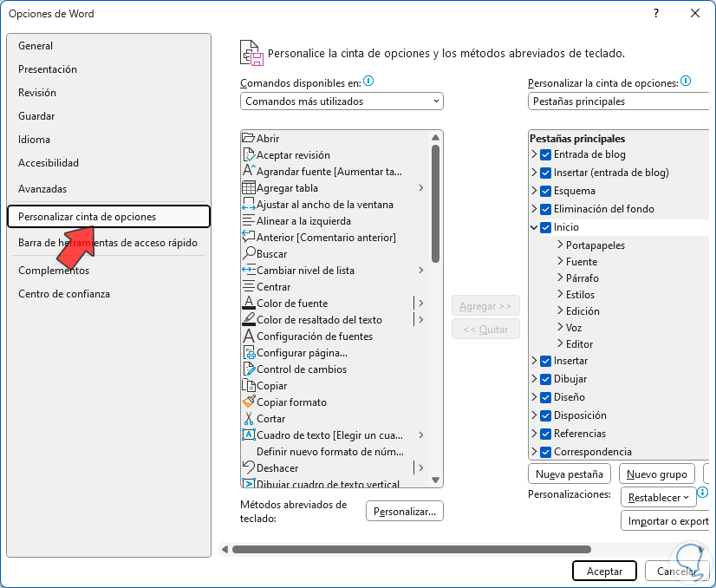
Task: Open the Restablecer dropdown button
Action: [x=659, y=498]
